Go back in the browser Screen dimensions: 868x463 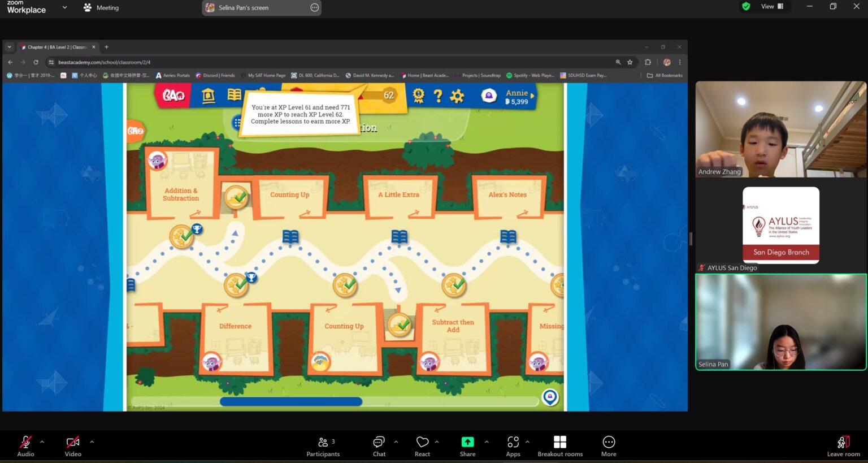(x=10, y=62)
